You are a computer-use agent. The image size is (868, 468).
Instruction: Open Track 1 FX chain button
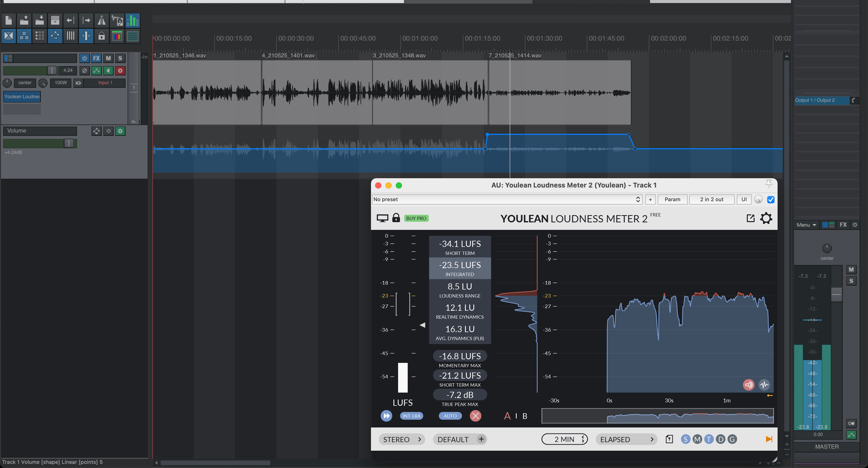(x=96, y=58)
